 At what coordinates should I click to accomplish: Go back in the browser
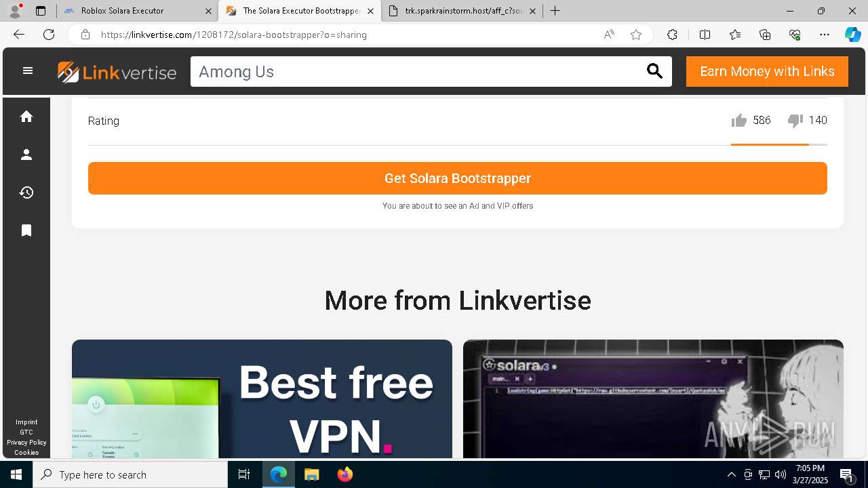tap(19, 35)
